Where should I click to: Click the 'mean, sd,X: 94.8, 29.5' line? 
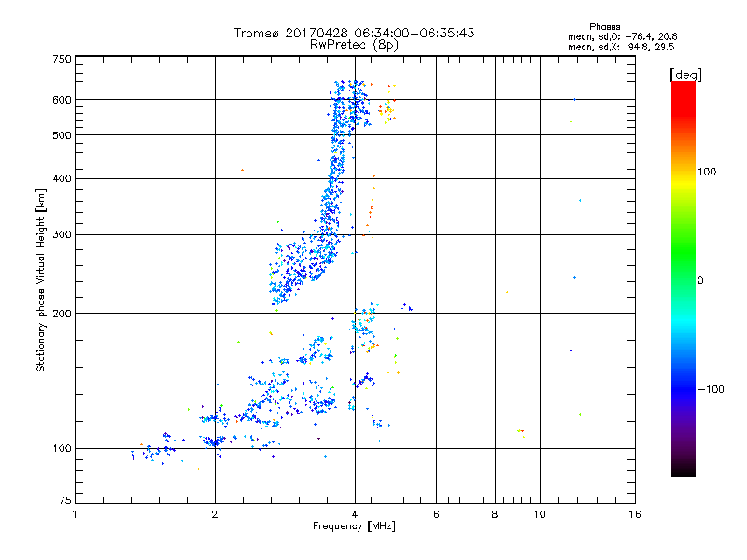(x=621, y=47)
